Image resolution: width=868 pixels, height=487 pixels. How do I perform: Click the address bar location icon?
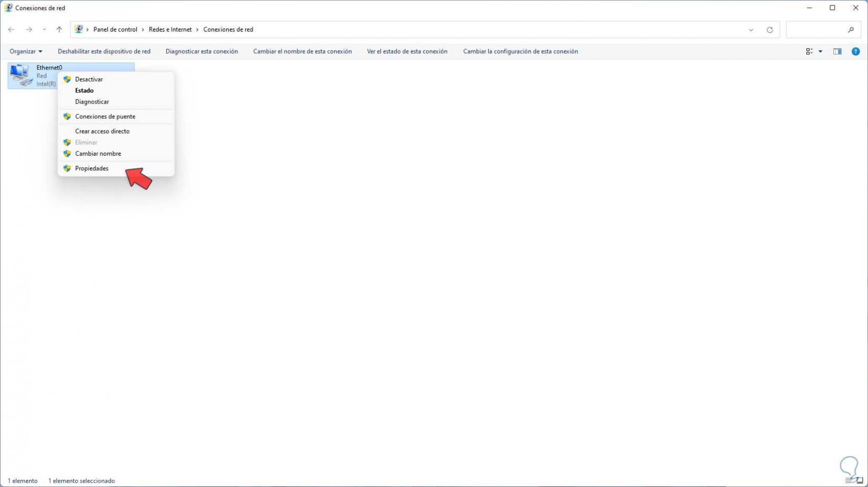coord(79,29)
